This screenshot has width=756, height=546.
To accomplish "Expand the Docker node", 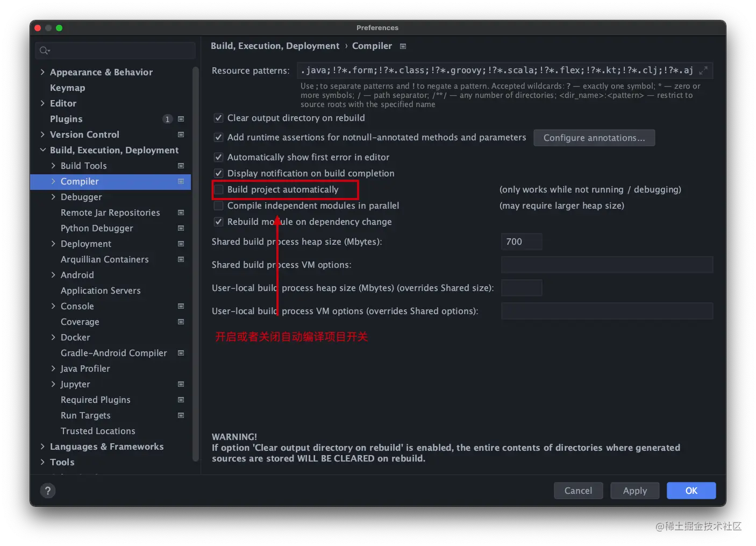I will tap(53, 337).
